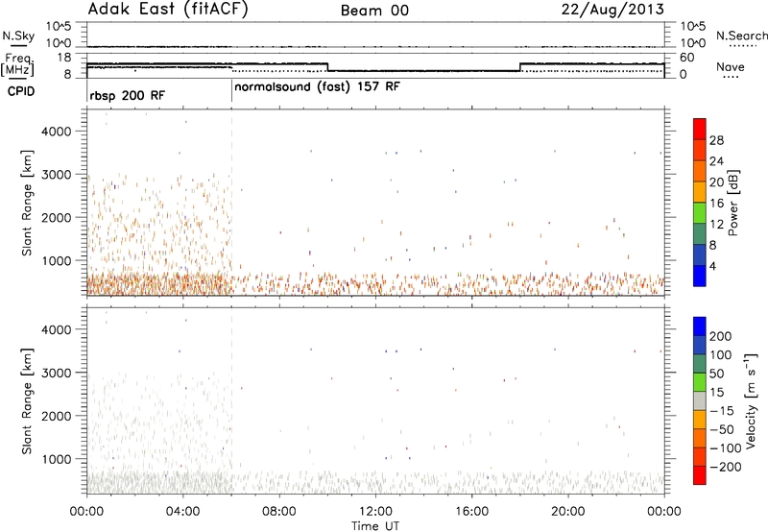The width and height of the screenshot is (768, 532).
Task: Click the 'Nave' legend label
Action: click(x=731, y=67)
